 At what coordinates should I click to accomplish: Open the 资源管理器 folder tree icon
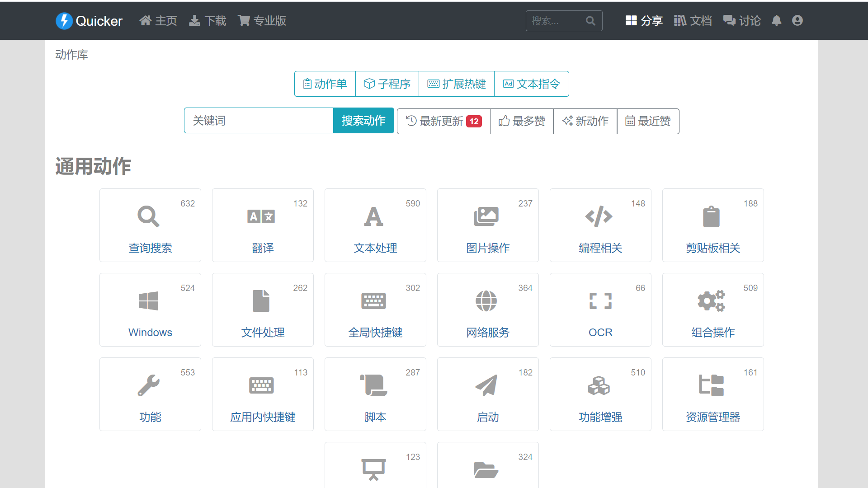tap(711, 385)
